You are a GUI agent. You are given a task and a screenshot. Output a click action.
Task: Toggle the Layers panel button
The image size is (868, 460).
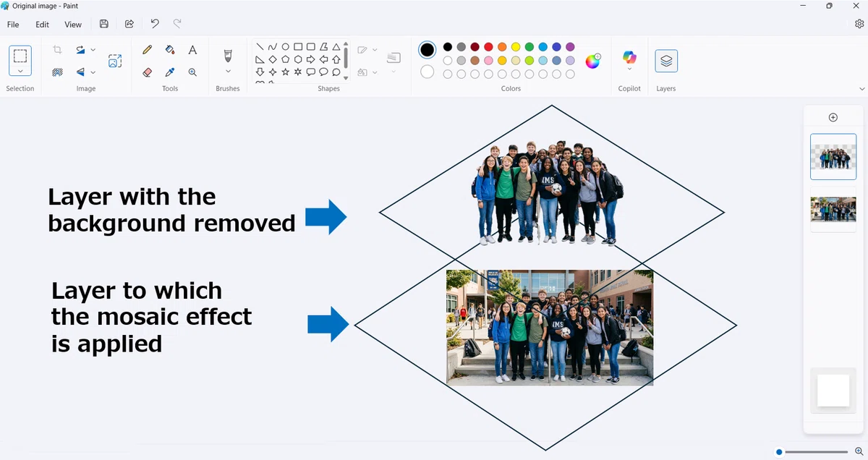click(666, 61)
